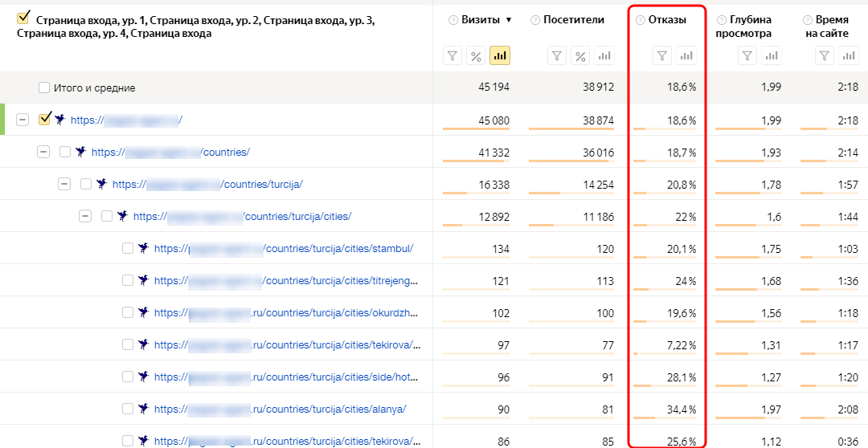
Task: Click the percent icon under Посетители column
Action: [580, 55]
